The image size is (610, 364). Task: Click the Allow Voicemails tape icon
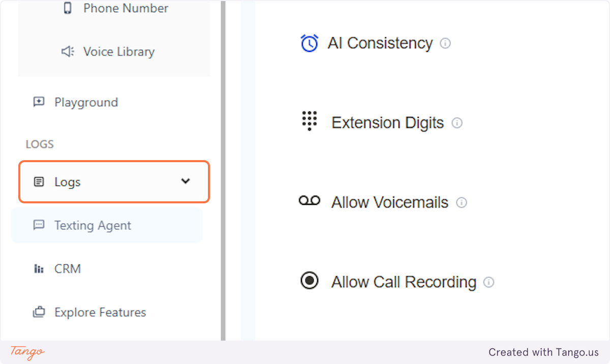(x=309, y=201)
